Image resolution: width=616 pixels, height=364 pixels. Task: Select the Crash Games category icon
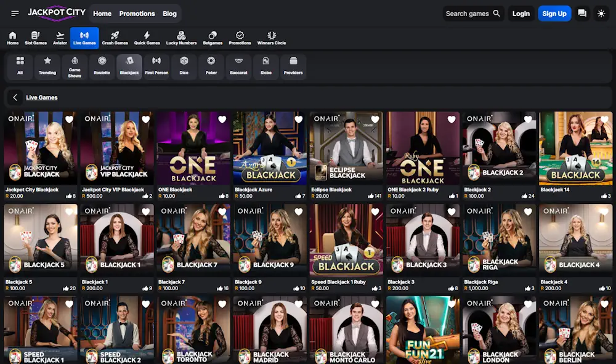115,38
